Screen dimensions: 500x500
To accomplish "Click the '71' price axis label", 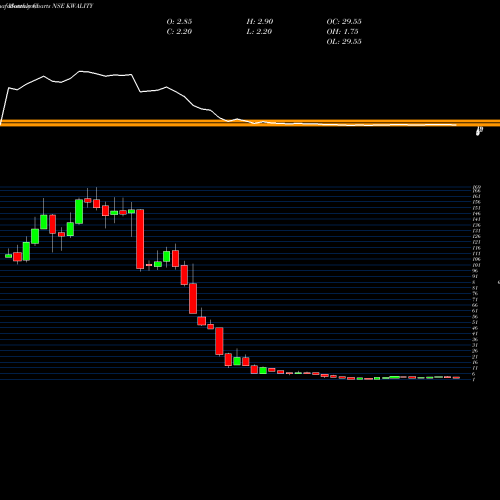I will click(475, 299).
